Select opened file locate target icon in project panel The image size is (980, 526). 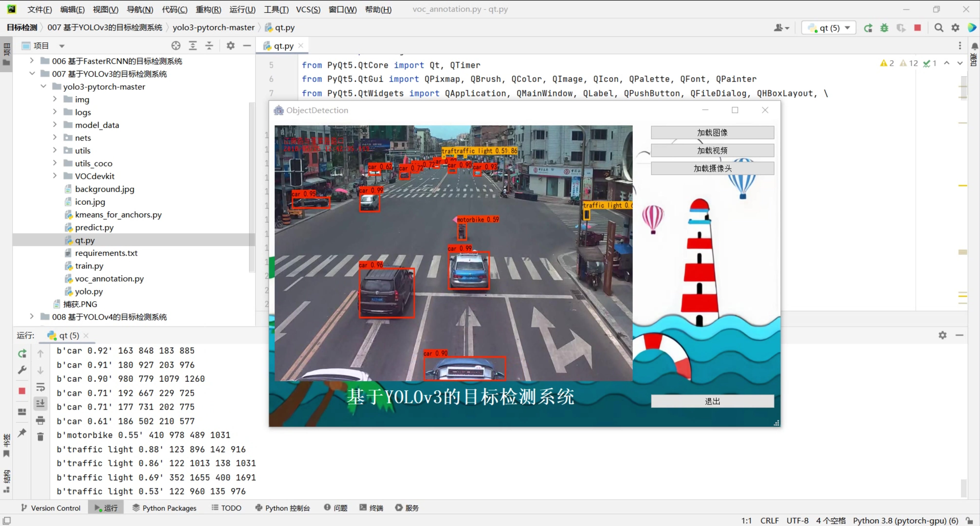coord(176,46)
